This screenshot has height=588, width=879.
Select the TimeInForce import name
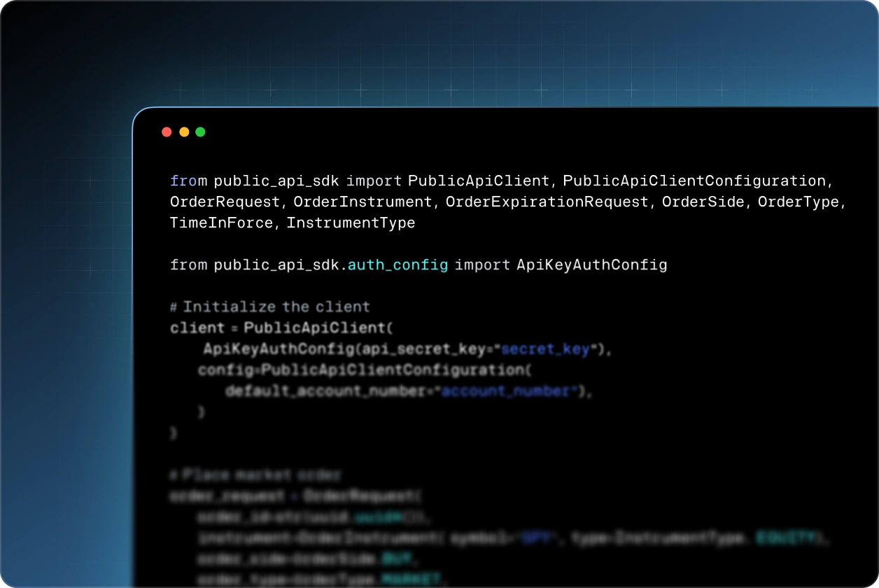(x=221, y=223)
